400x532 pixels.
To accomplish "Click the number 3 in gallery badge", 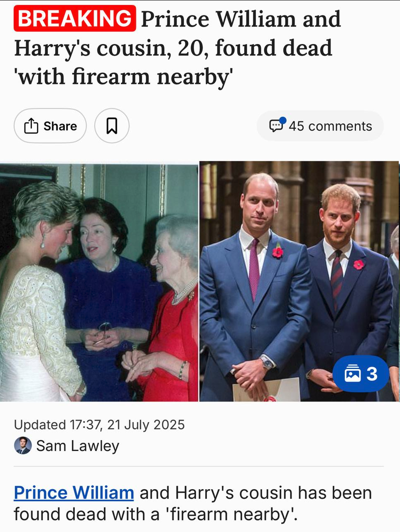I will click(x=372, y=374).
